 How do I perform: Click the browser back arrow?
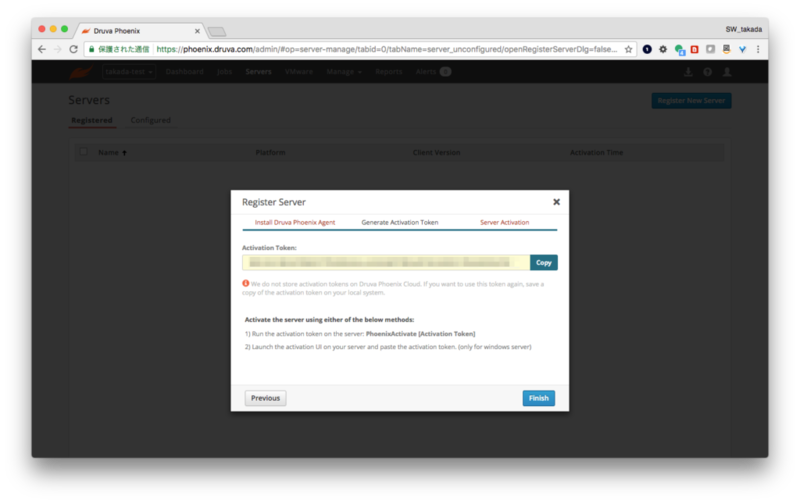(42, 49)
